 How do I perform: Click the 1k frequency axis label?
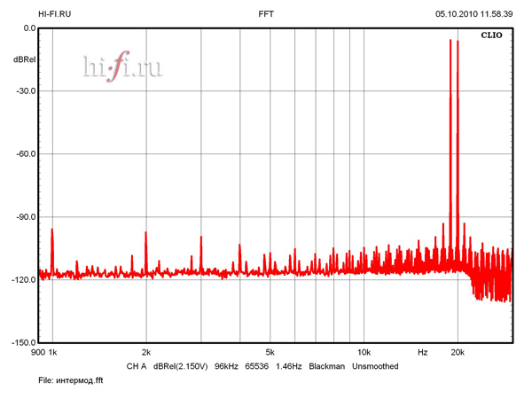click(x=52, y=352)
